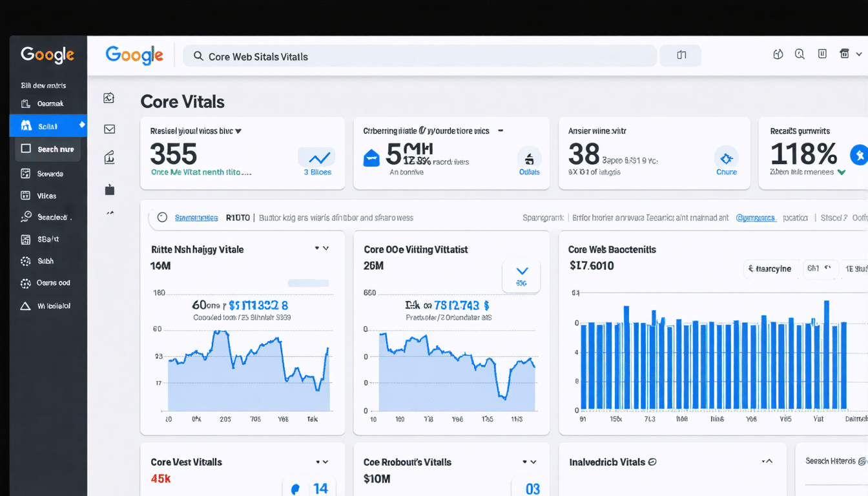Click the underlined Ssamarstities link in the filter bar
868x496 pixels.
(196, 218)
